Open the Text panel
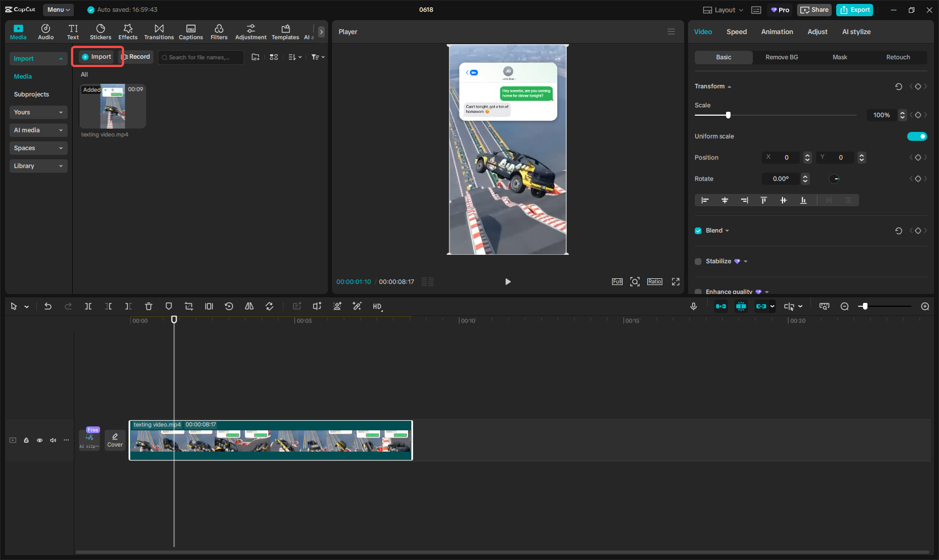Screen dimensions: 939x560 tap(73, 31)
